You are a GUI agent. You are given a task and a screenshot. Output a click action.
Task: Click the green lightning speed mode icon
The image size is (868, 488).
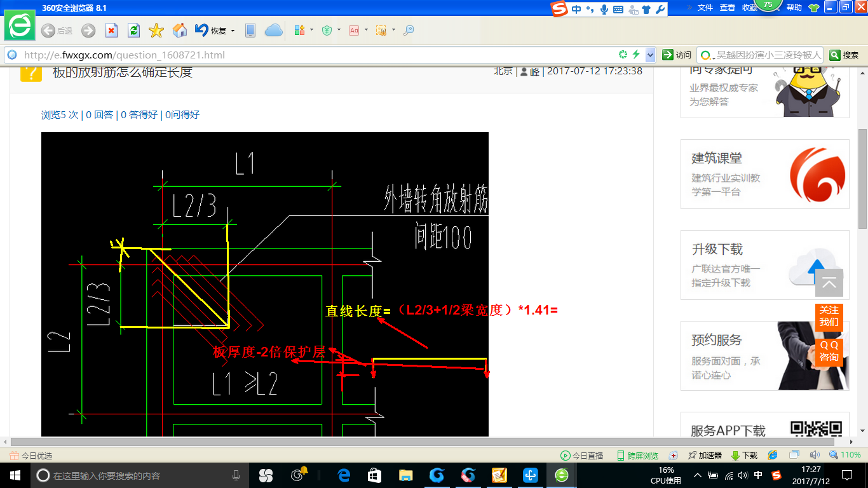[x=635, y=55]
